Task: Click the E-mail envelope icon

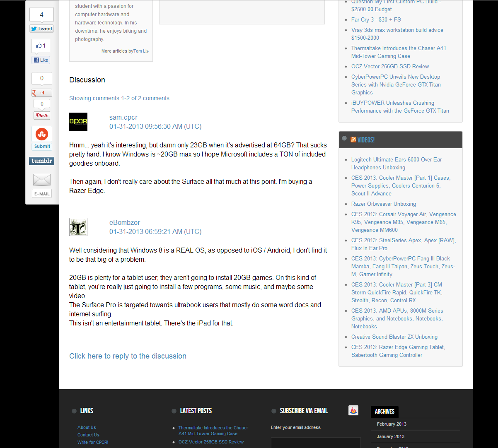Action: (x=42, y=180)
